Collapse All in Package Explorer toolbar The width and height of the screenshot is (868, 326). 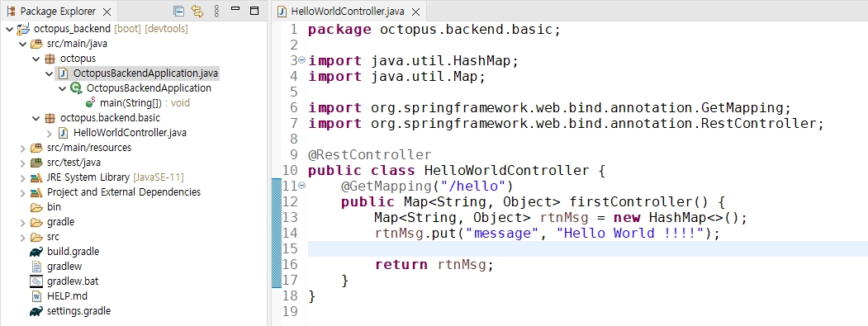coord(178,11)
